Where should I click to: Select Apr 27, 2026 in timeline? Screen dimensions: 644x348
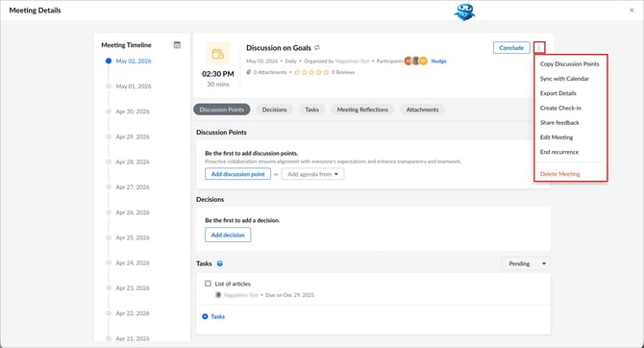point(133,187)
